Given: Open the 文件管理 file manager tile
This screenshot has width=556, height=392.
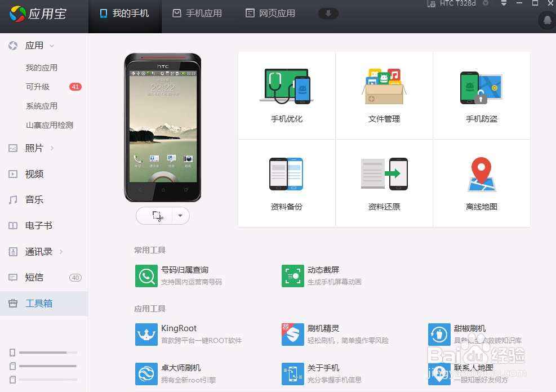Looking at the screenshot, I should 384,95.
